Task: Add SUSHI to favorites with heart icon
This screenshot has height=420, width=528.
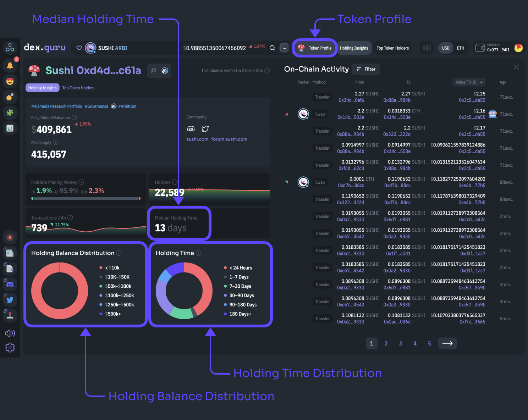Action: [x=79, y=48]
